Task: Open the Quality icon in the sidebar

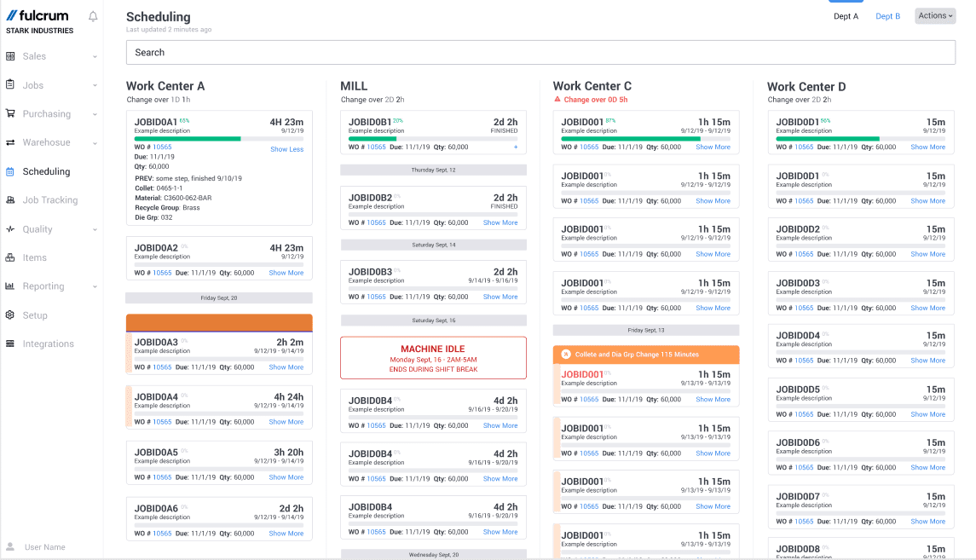Action: (12, 228)
